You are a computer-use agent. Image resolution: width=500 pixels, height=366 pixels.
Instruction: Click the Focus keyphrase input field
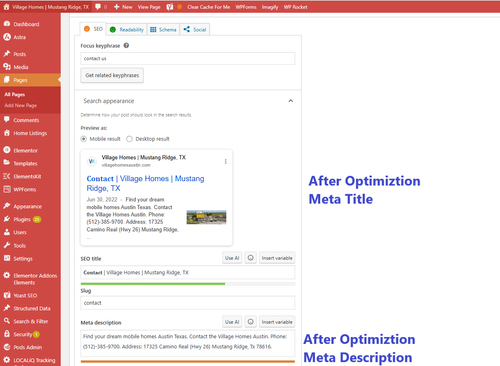pyautogui.click(x=188, y=58)
